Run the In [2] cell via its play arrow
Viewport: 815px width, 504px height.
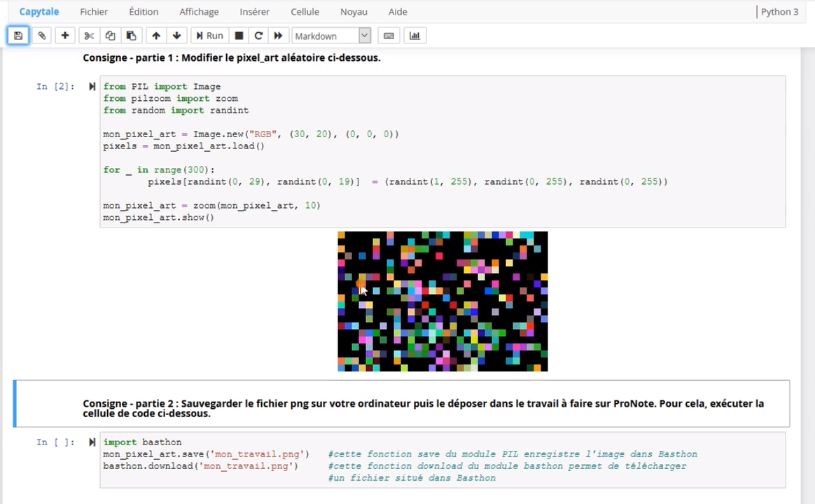[92, 86]
